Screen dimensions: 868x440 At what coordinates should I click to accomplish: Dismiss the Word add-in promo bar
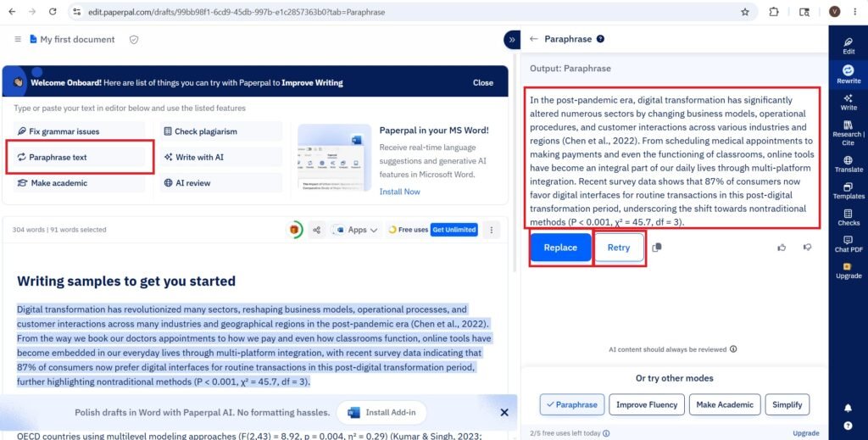pyautogui.click(x=504, y=412)
